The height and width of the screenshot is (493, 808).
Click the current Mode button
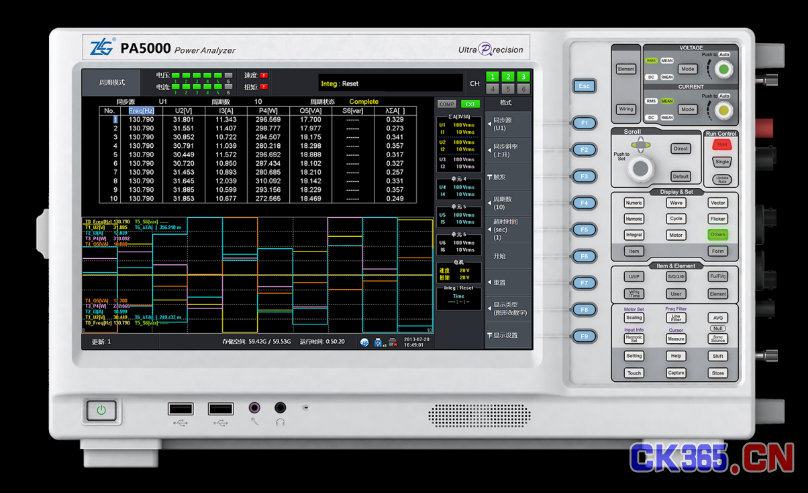pos(688,109)
